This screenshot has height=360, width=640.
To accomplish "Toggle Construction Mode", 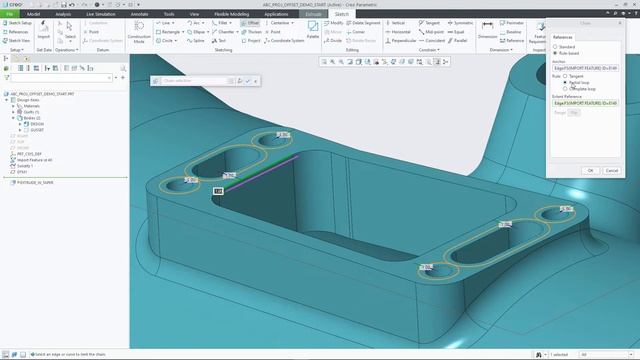I will coord(139,32).
